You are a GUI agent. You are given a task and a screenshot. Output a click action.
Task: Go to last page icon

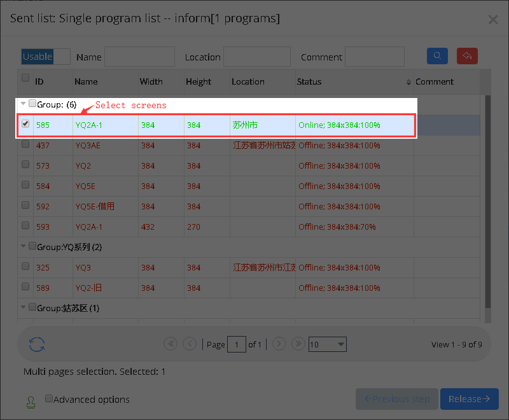298,344
